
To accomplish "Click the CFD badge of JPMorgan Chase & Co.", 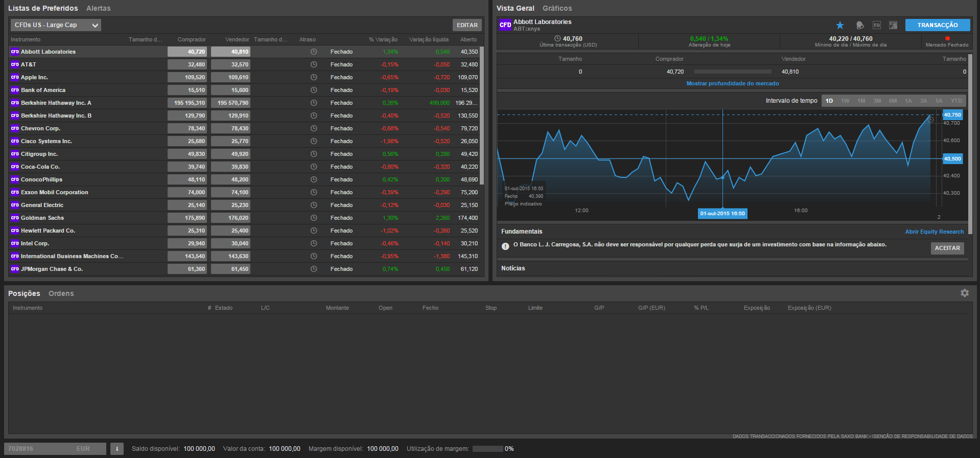I will tap(15, 269).
